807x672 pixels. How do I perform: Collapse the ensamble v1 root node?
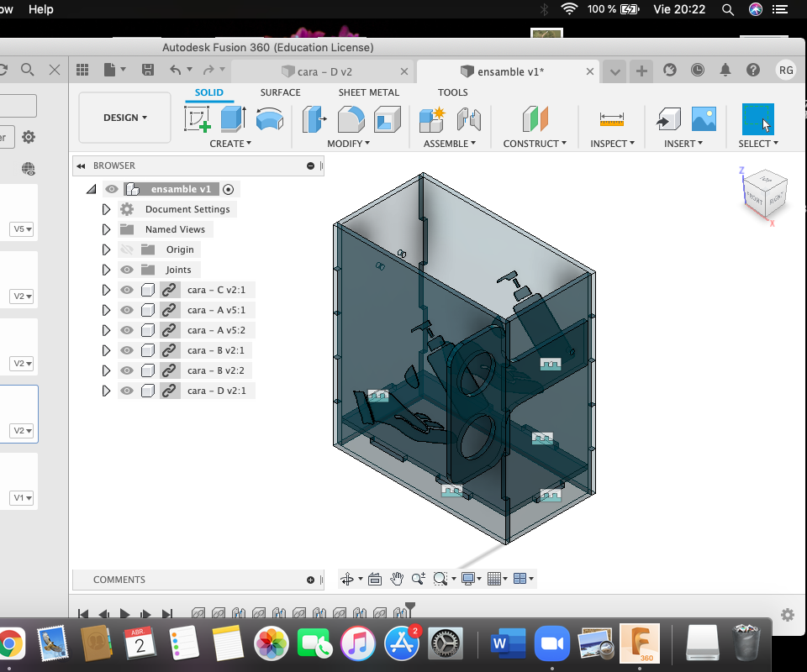pyautogui.click(x=91, y=189)
